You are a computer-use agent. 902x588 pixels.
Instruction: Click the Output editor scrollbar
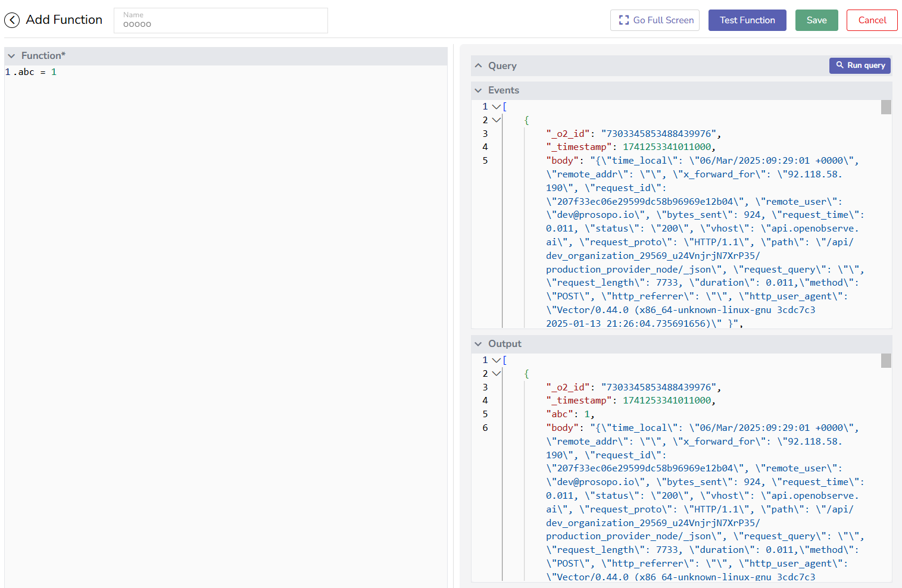886,361
